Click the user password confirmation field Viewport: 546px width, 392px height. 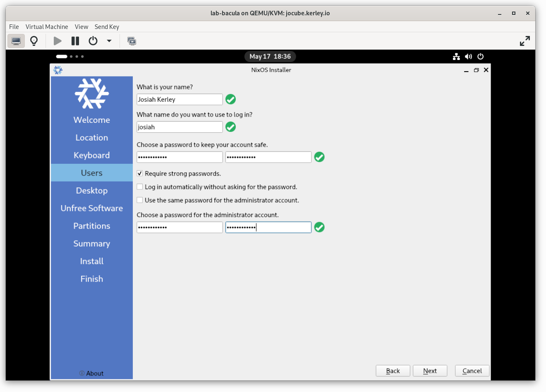[268, 157]
